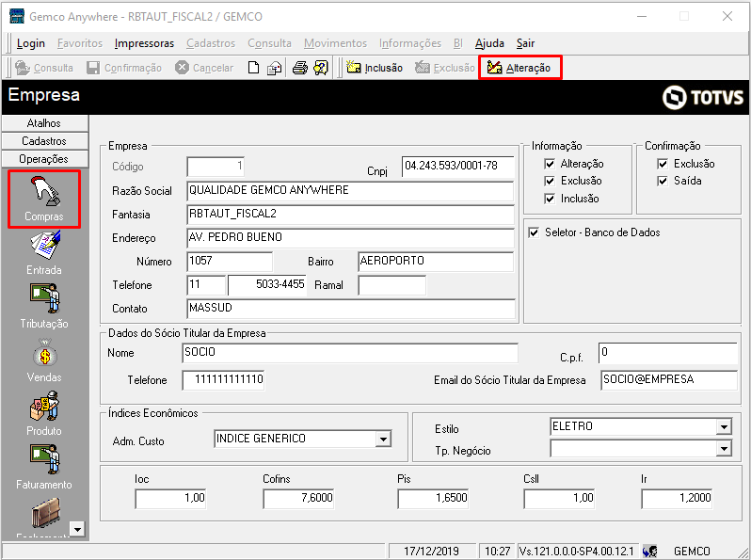Viewport: 751px width, 560px height.
Task: Select the Operações sidebar tab
Action: coord(44,158)
